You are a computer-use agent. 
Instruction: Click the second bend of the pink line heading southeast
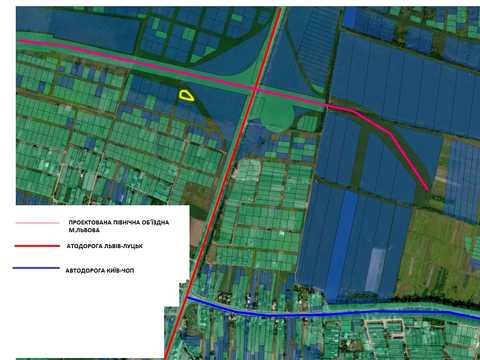coord(391,133)
